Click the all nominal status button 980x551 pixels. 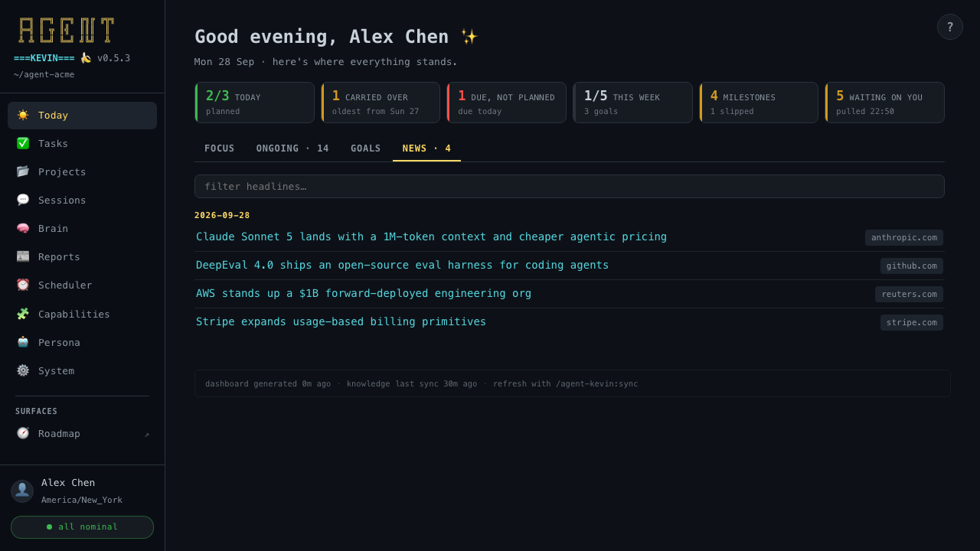click(82, 527)
